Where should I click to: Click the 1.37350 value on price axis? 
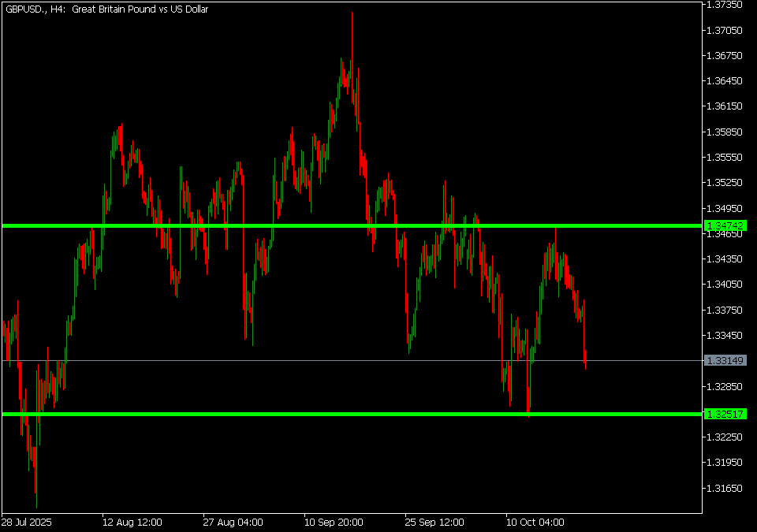[x=725, y=5]
